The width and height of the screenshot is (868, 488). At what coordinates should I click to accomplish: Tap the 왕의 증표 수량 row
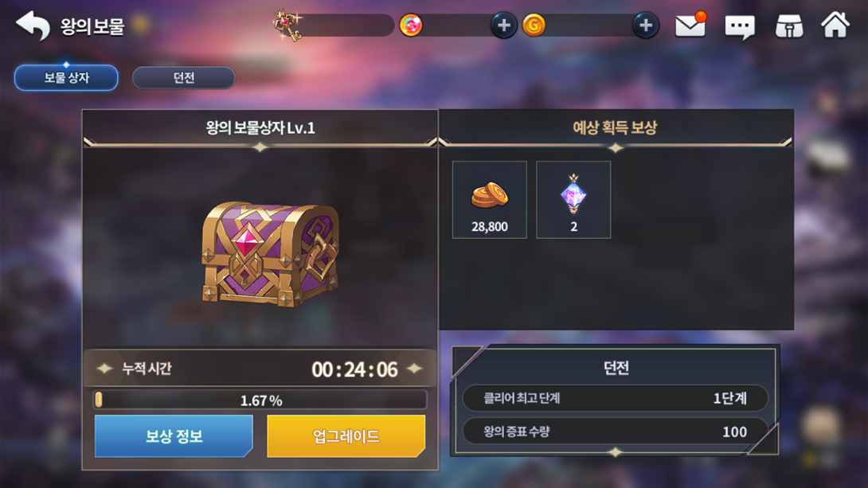coord(615,431)
